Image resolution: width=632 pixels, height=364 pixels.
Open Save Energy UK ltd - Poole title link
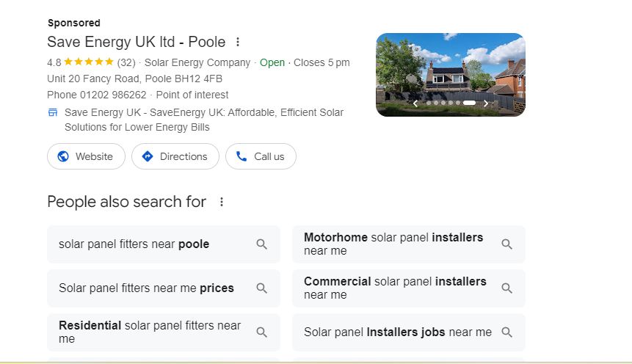[137, 42]
